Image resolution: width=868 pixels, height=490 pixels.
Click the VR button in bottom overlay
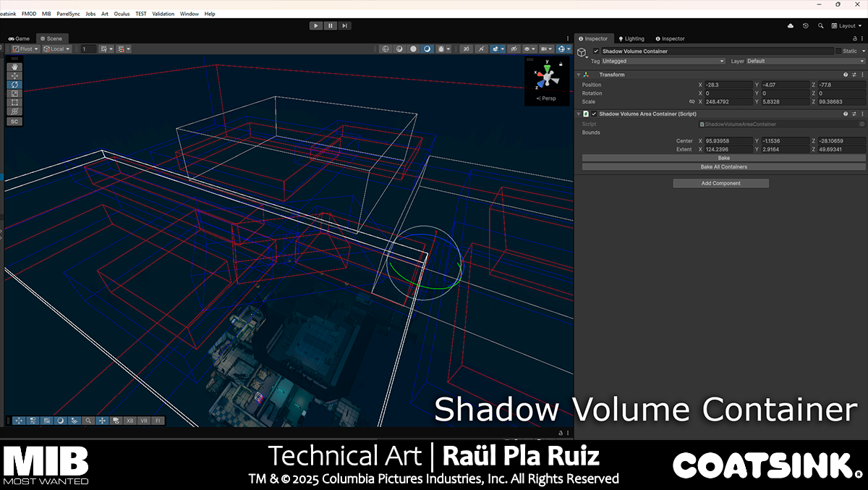144,421
